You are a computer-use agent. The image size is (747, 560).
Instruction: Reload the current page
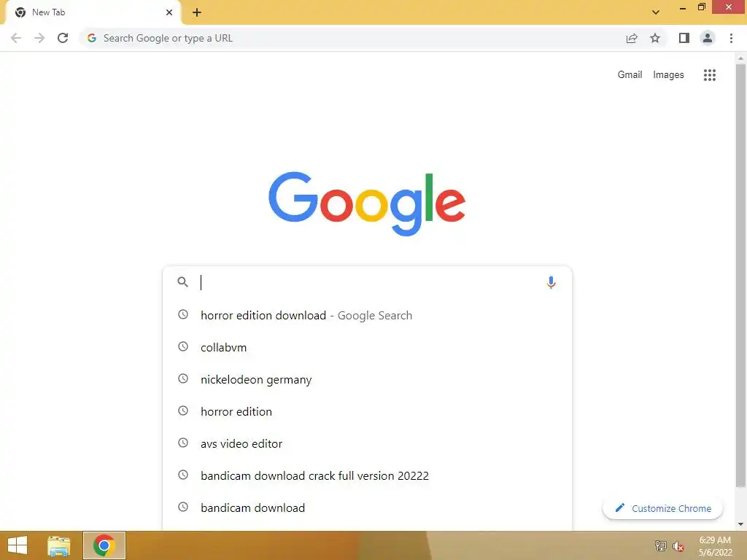(x=63, y=38)
